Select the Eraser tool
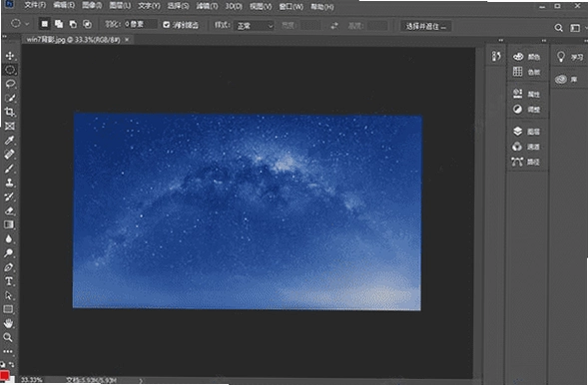The height and width of the screenshot is (385, 588). click(x=10, y=210)
